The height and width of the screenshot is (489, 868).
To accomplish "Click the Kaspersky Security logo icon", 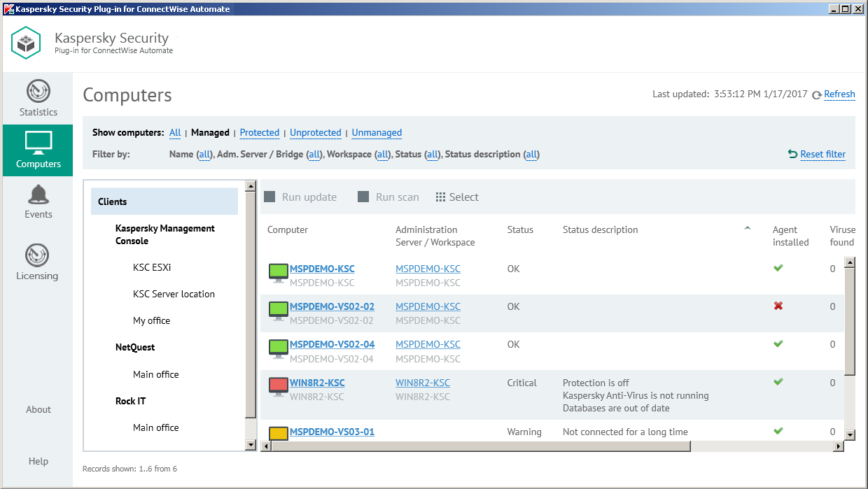I will coord(26,43).
